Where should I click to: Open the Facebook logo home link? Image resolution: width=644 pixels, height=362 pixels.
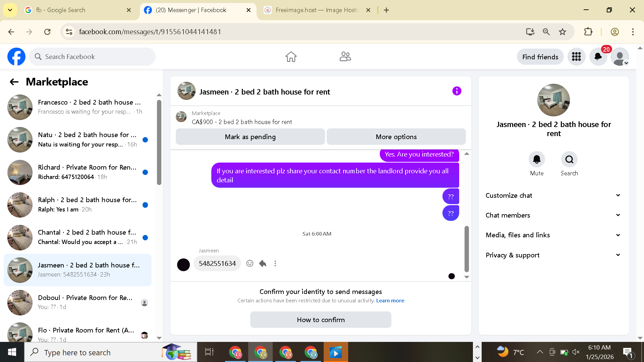[16, 57]
